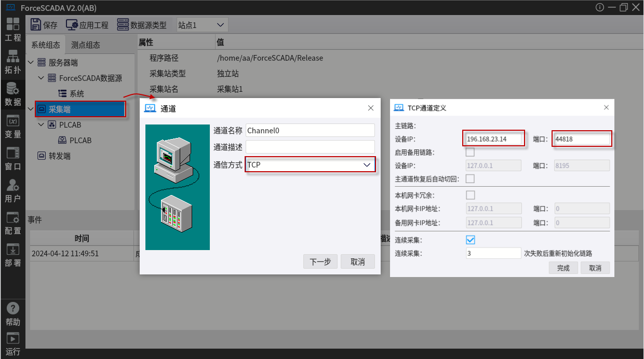The height and width of the screenshot is (359, 644).
Task: Click the 数据源类型 toolbar button
Action: (x=142, y=25)
